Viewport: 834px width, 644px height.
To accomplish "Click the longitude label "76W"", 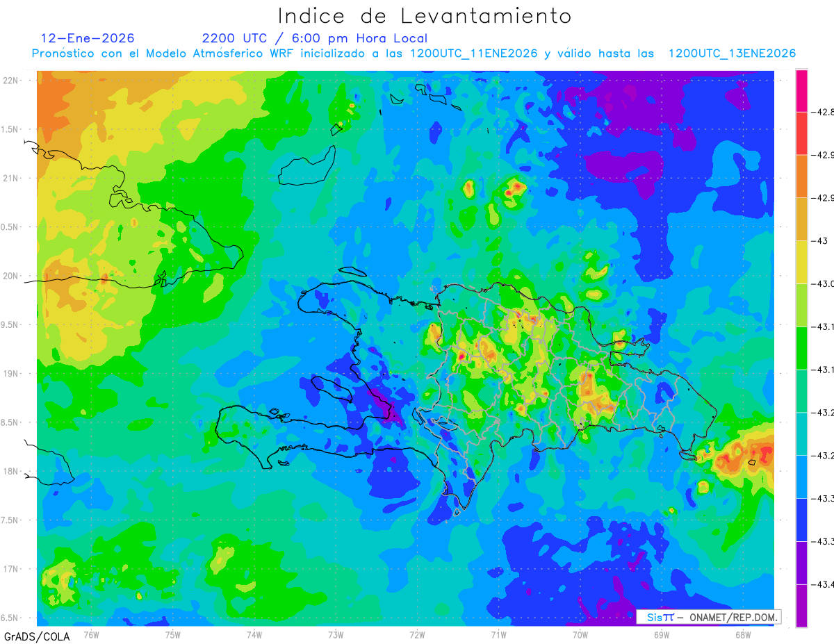I will click(91, 634).
